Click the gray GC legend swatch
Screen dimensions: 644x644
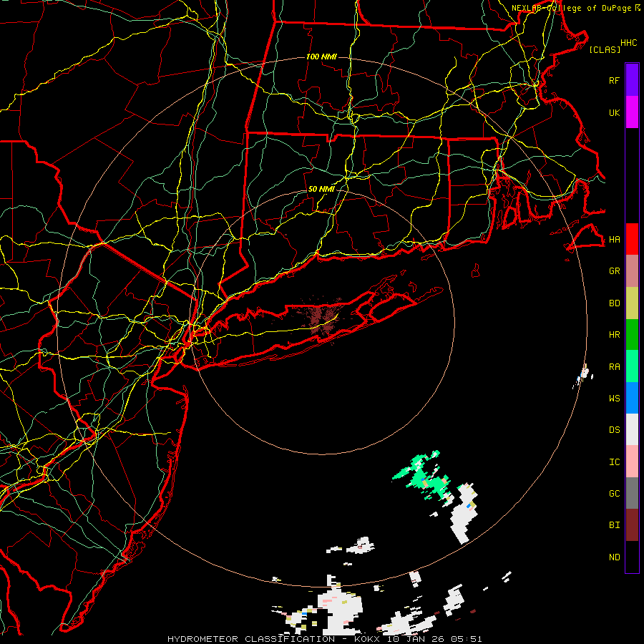pyautogui.click(x=632, y=493)
